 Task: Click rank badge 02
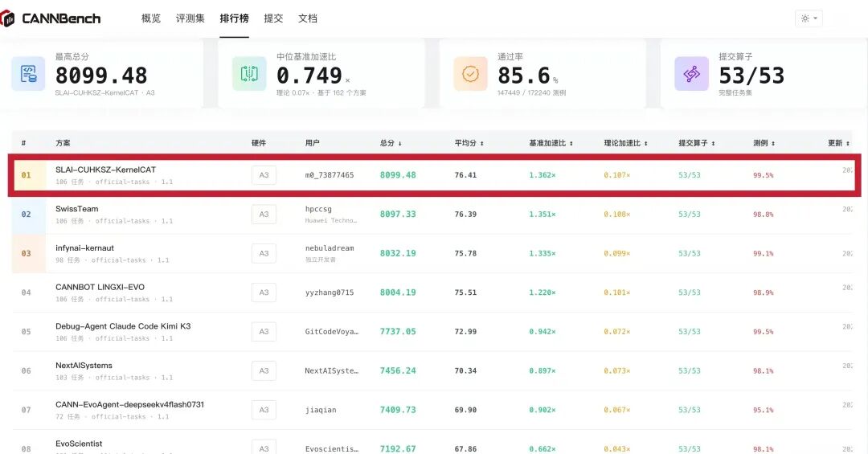coord(26,215)
